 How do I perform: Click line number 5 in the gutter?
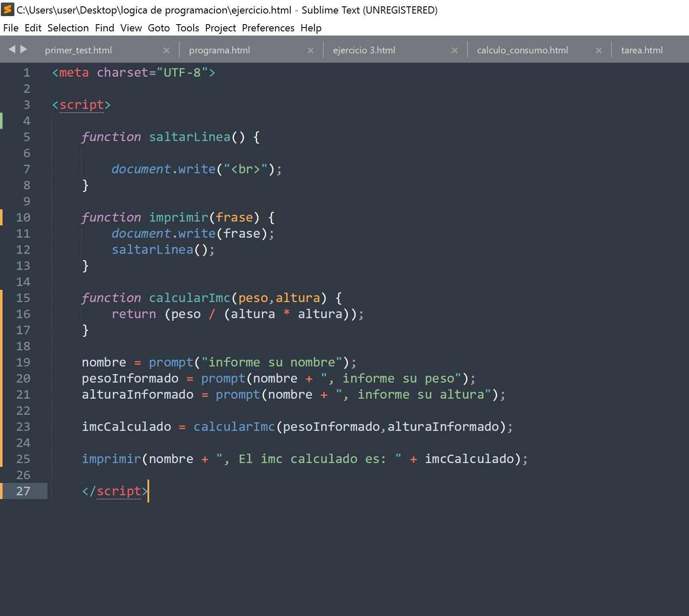27,137
